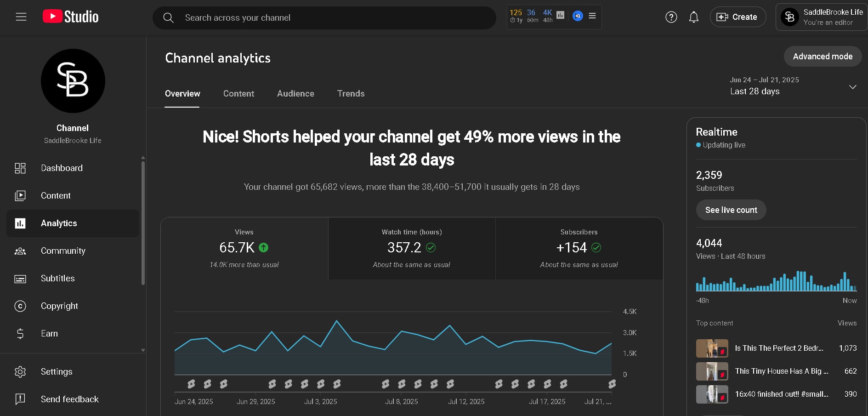The image size is (868, 416).
Task: Click Send feedback in the sidebar
Action: tap(73, 399)
